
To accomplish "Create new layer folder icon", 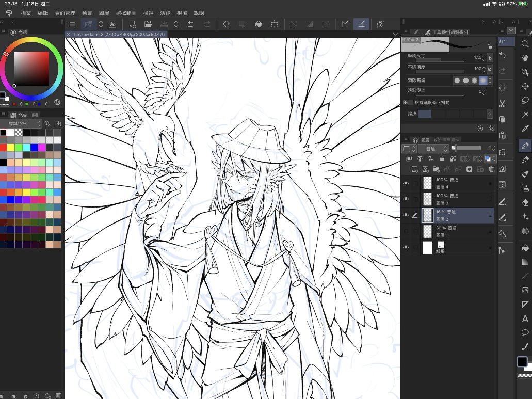I will point(437,169).
